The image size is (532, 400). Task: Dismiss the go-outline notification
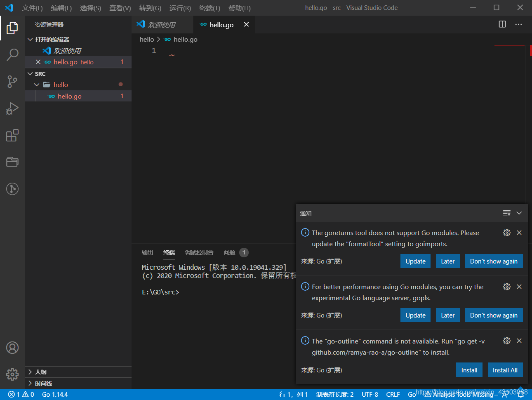519,341
